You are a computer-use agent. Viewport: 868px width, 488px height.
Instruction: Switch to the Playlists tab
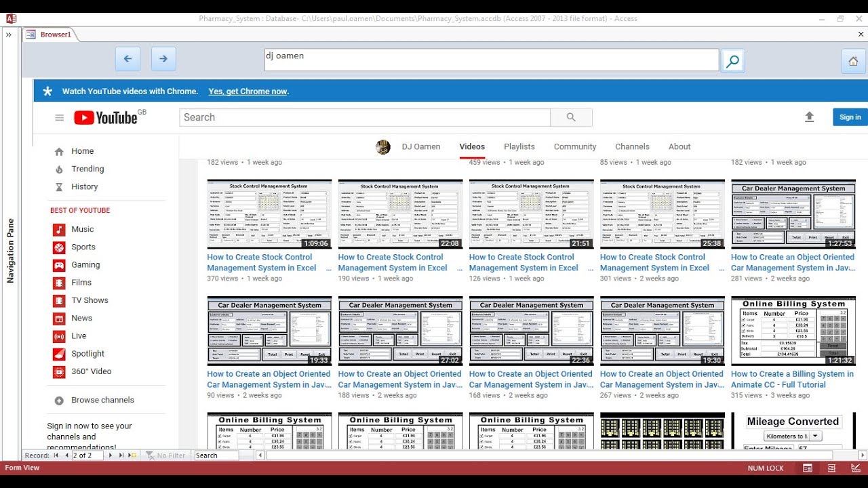(x=519, y=146)
